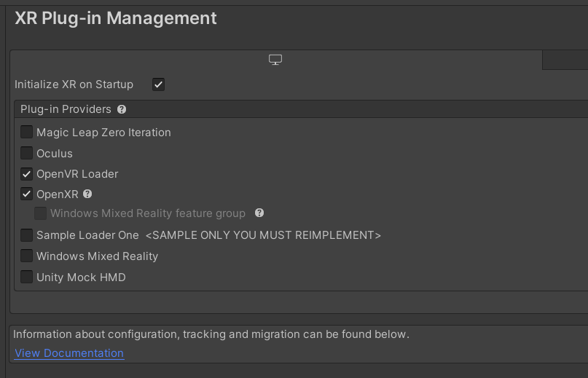Click the Initialize XR on Startup label
The height and width of the screenshot is (378, 588).
[74, 84]
